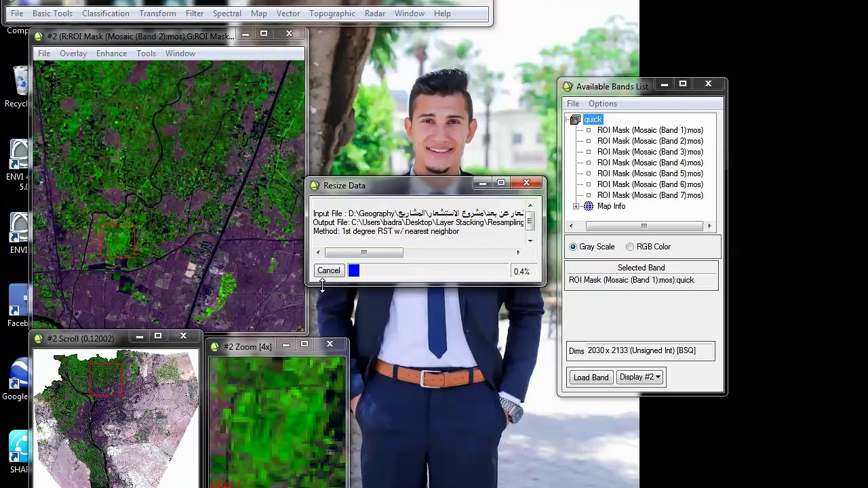Click Resize Data horizontal left scroll arrow
Viewport: 868px width, 488px height.
[318, 253]
